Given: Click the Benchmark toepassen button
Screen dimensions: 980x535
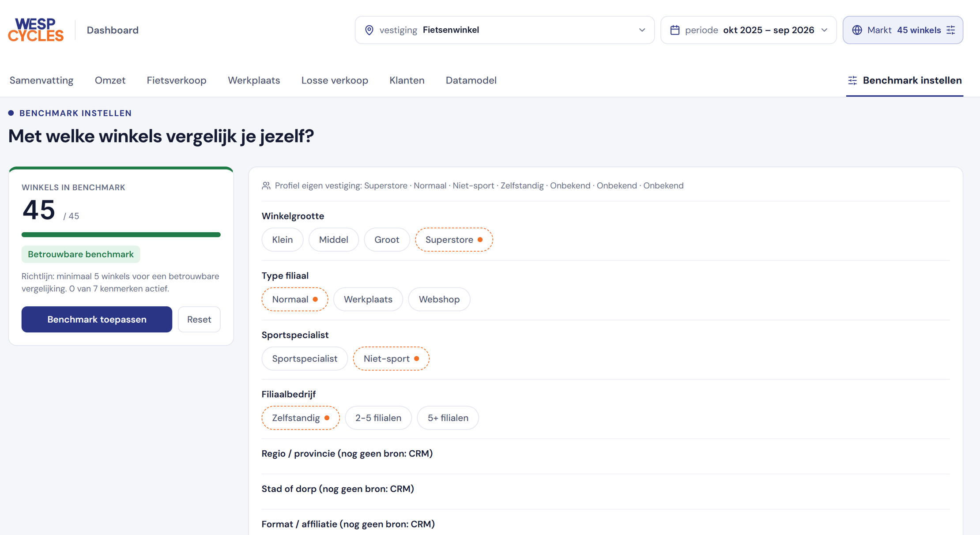Looking at the screenshot, I should tap(97, 319).
